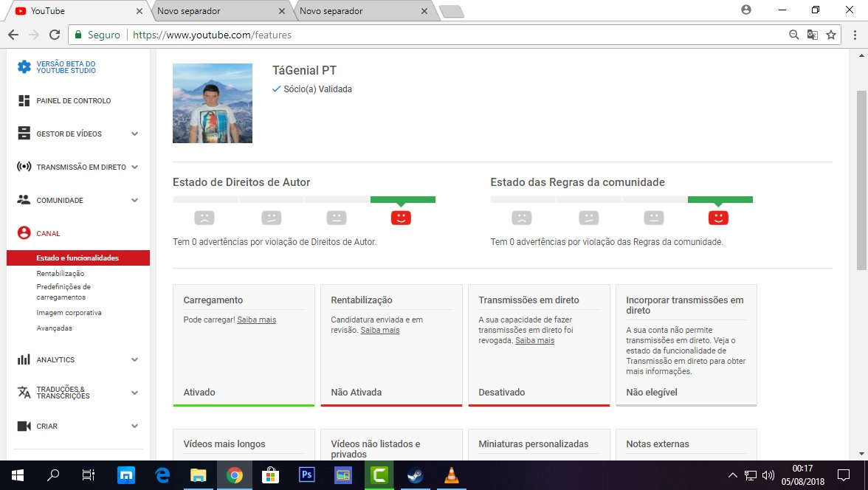Open Photoshop from the taskbar

(307, 475)
